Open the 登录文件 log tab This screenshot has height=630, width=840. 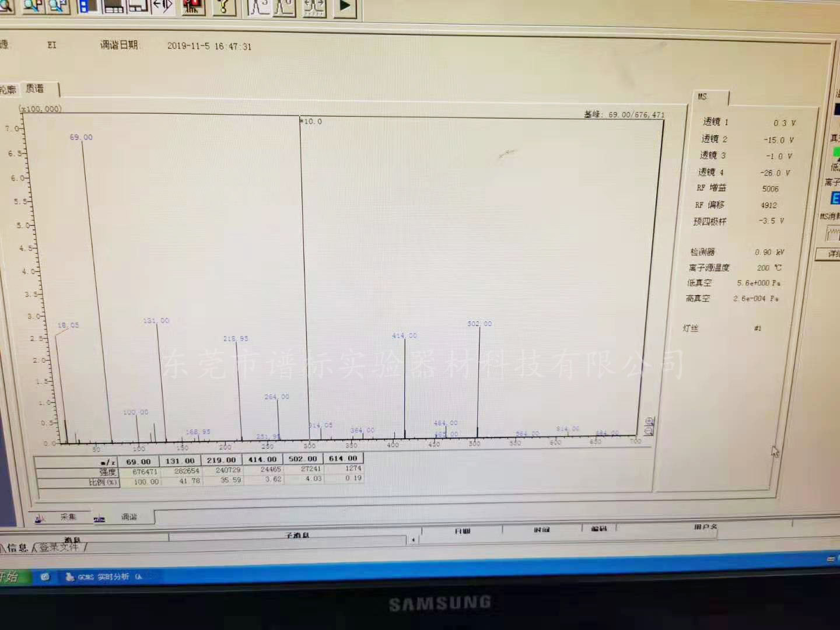(x=60, y=547)
